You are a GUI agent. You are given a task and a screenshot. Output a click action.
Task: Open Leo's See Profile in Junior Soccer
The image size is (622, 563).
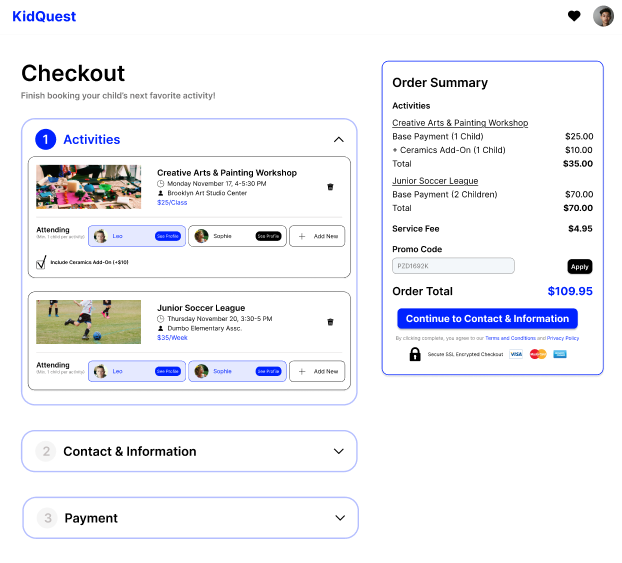[168, 371]
